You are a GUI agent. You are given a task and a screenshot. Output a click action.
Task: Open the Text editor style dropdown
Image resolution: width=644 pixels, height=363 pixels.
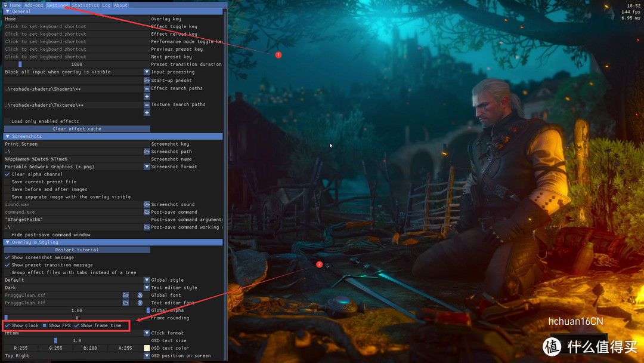(147, 288)
